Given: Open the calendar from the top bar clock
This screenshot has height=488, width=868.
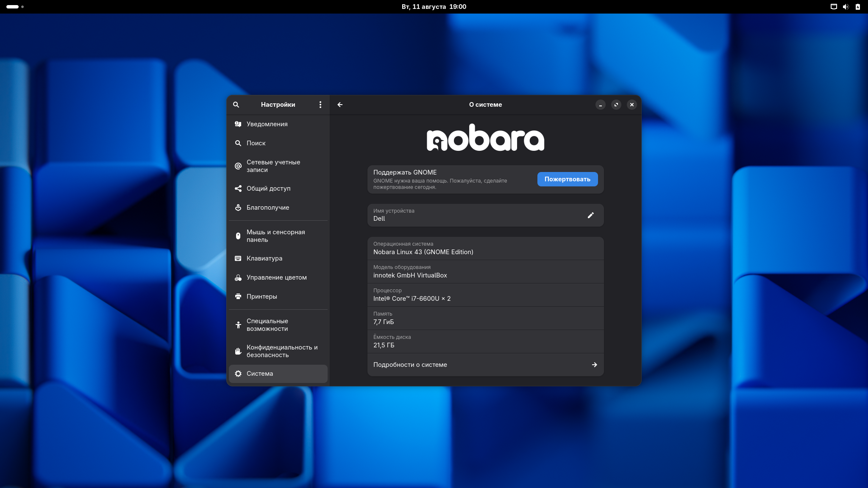Looking at the screenshot, I should [x=434, y=7].
